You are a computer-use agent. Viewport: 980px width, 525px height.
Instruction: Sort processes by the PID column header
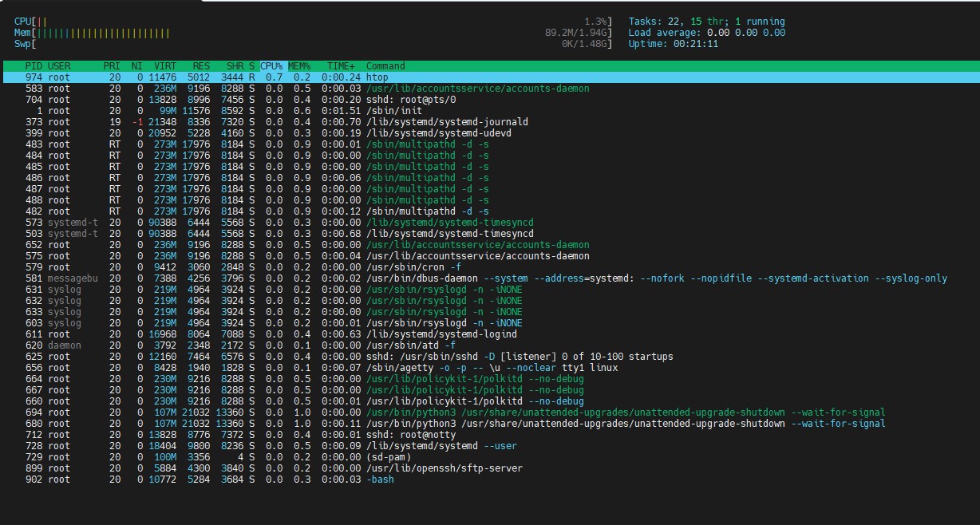coord(34,66)
